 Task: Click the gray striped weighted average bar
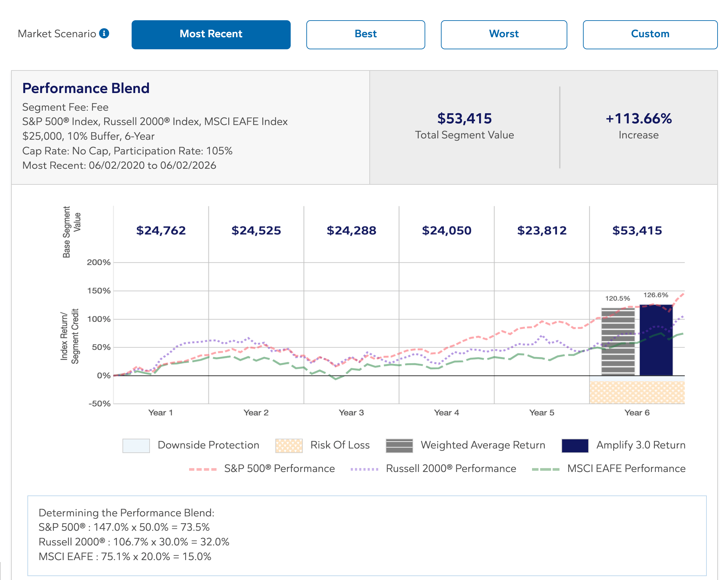[618, 341]
